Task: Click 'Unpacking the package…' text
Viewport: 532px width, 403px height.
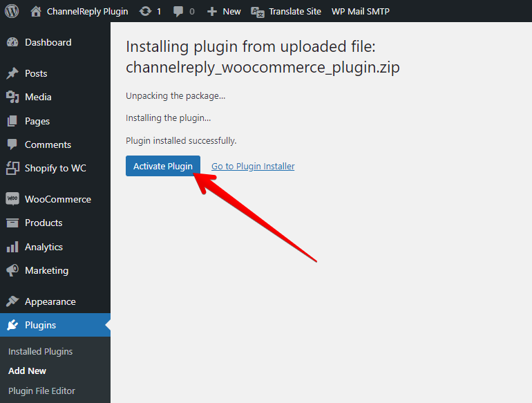Action: pos(175,96)
